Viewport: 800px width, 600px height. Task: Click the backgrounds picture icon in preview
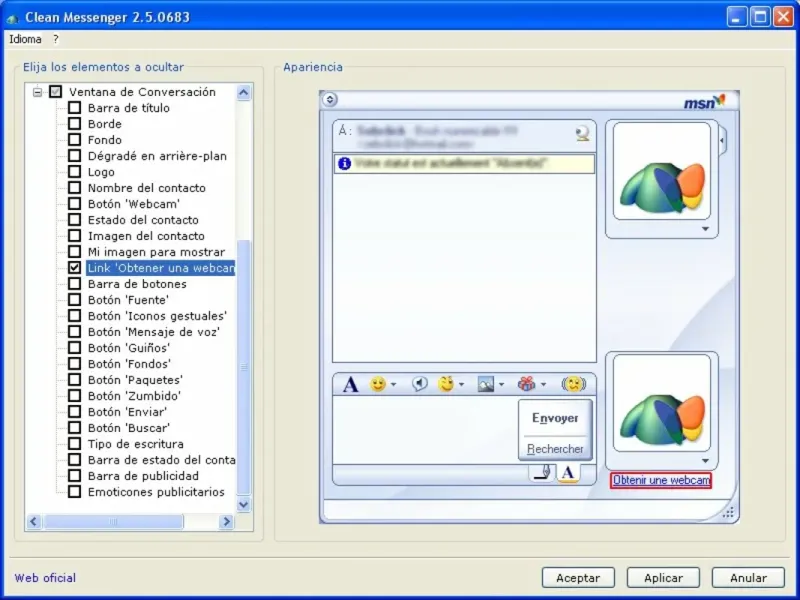coord(486,384)
